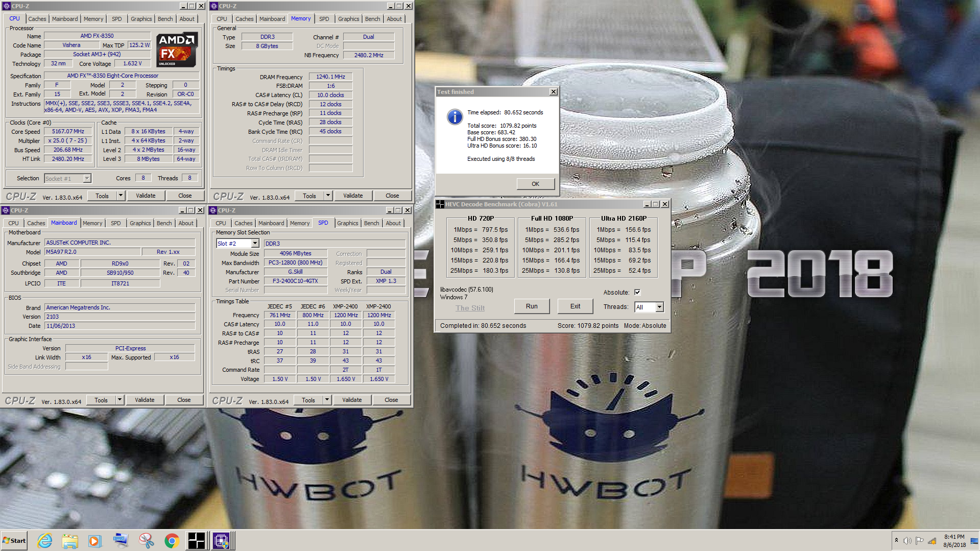Click the blue info icon in Test finished dialog
Viewport: 980px width, 551px height.
pos(455,117)
